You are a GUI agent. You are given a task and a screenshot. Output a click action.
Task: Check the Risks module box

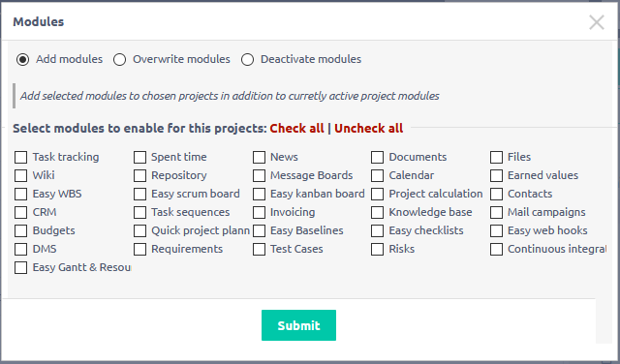[x=377, y=249]
